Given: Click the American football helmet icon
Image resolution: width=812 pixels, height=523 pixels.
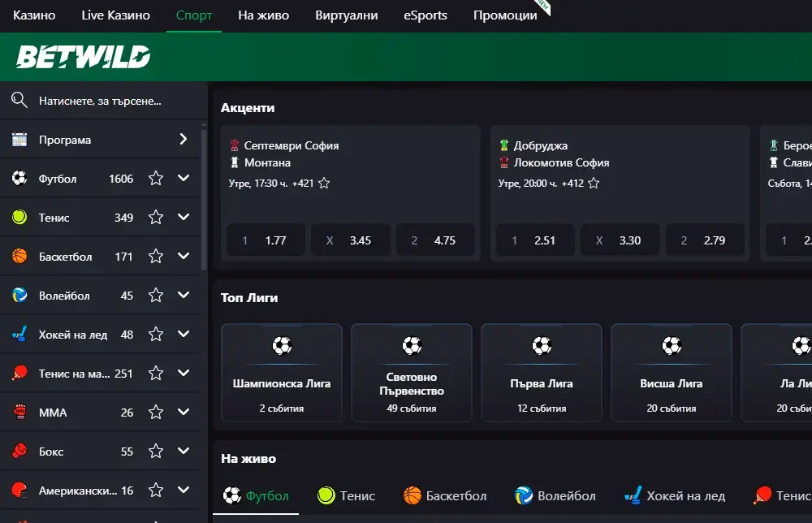Looking at the screenshot, I should click(19, 490).
